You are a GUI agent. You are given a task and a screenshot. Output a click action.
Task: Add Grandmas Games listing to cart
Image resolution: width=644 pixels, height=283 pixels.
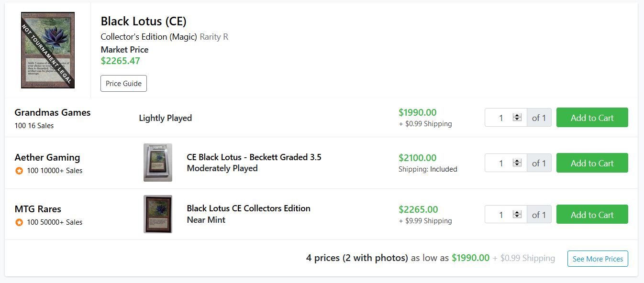(592, 118)
